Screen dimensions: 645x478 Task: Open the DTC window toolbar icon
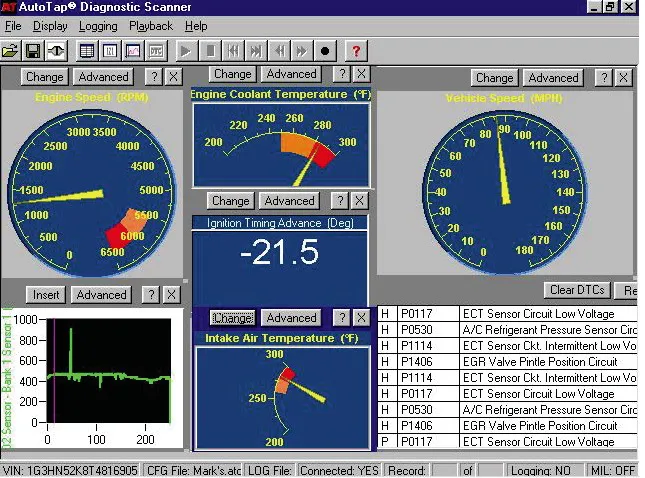(x=157, y=50)
